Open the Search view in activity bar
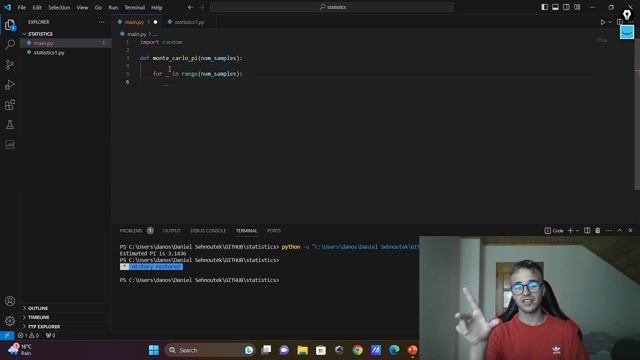Image resolution: width=640 pixels, height=360 pixels. (10, 44)
